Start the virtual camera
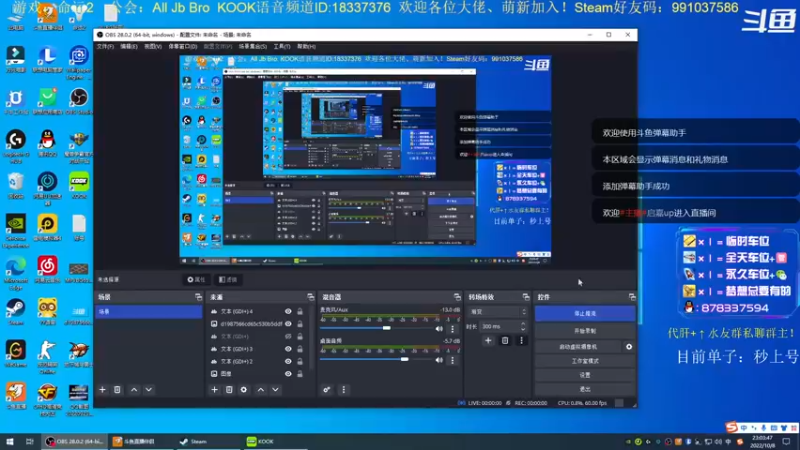Image resolution: width=800 pixels, height=450 pixels. [x=578, y=346]
